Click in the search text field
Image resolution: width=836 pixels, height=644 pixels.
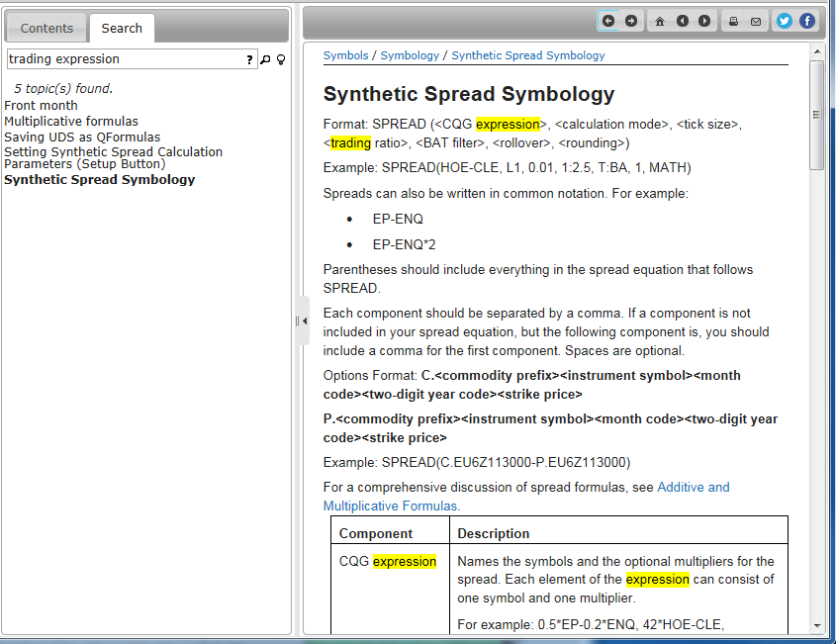point(126,59)
